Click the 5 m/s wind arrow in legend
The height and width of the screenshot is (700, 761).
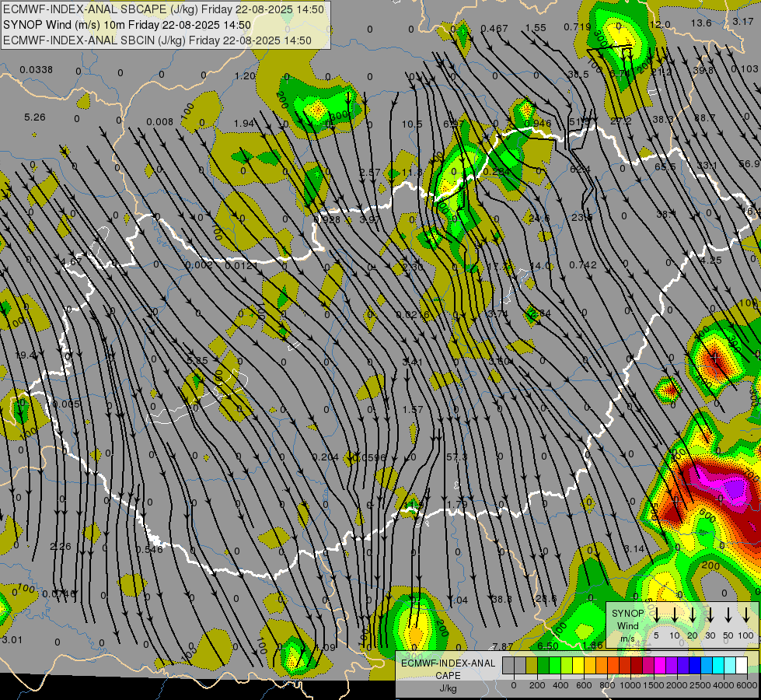[x=656, y=615]
